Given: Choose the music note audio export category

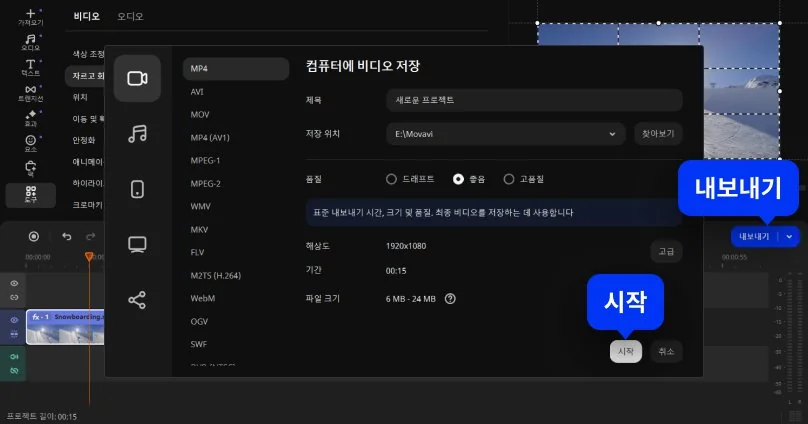Looking at the screenshot, I should [x=137, y=133].
